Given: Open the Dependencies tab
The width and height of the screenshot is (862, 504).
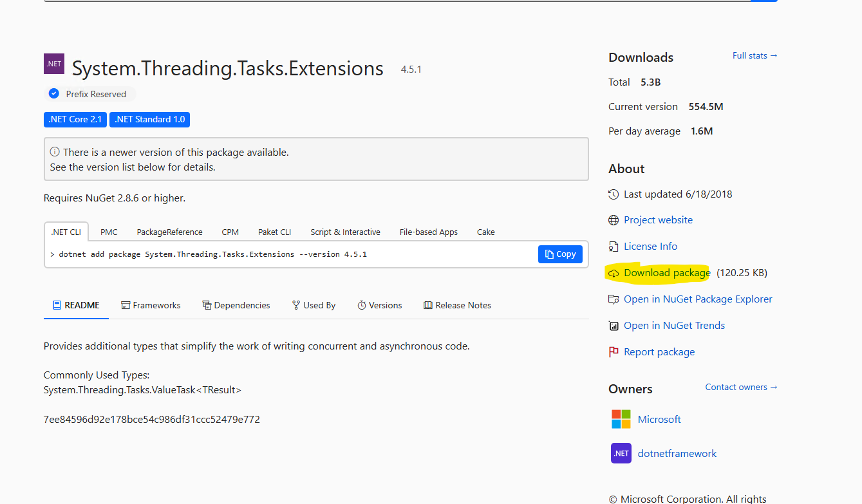Looking at the screenshot, I should [x=236, y=306].
